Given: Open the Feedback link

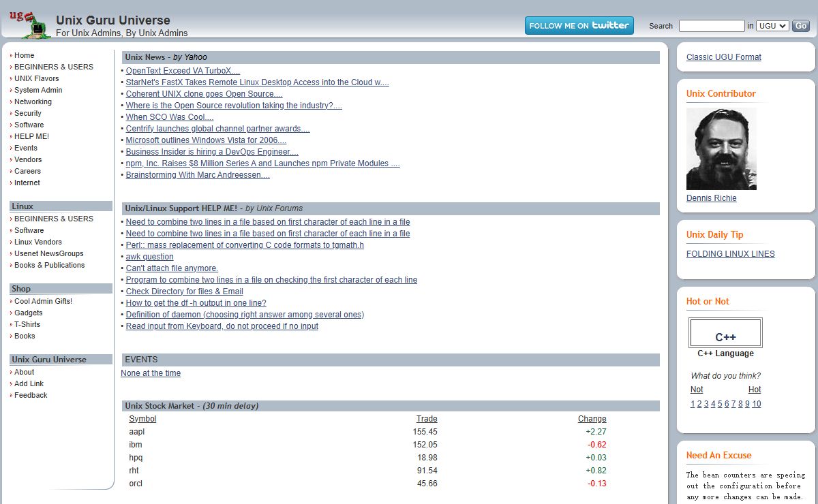Looking at the screenshot, I should coord(31,395).
